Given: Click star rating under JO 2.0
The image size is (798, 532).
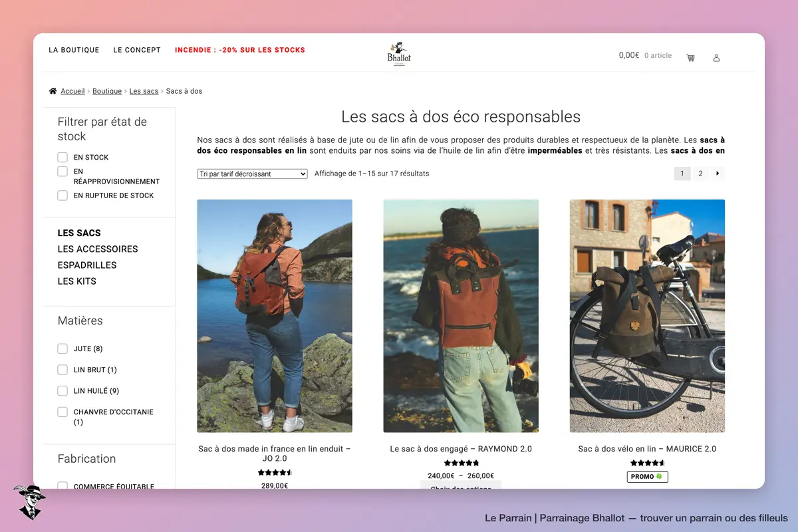Looking at the screenshot, I should 275,473.
